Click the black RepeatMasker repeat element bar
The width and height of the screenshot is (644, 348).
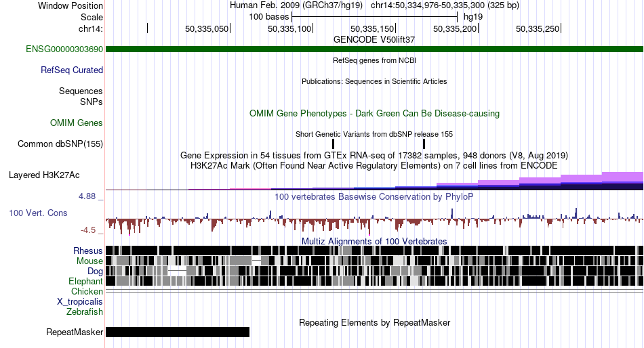coord(178,332)
